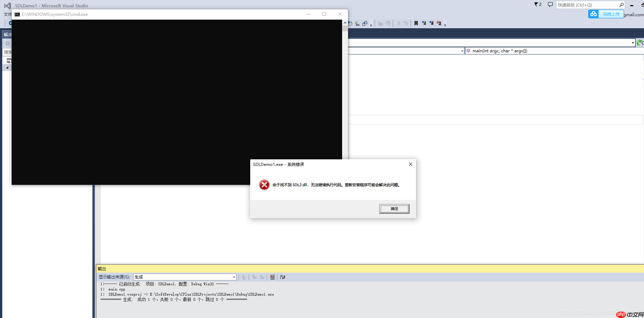This screenshot has height=318, width=644.
Task: Toggle word wrap in the Output window
Action: 282,277
